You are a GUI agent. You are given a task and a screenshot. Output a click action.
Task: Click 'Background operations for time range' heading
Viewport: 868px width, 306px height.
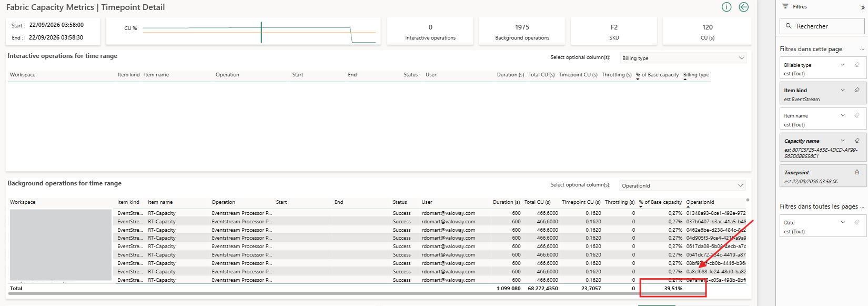(x=64, y=183)
